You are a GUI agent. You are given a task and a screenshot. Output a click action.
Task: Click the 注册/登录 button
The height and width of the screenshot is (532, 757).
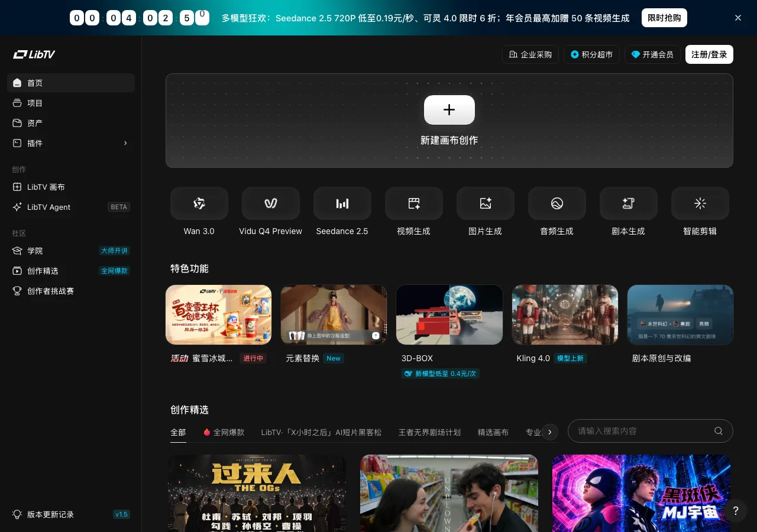(x=709, y=54)
